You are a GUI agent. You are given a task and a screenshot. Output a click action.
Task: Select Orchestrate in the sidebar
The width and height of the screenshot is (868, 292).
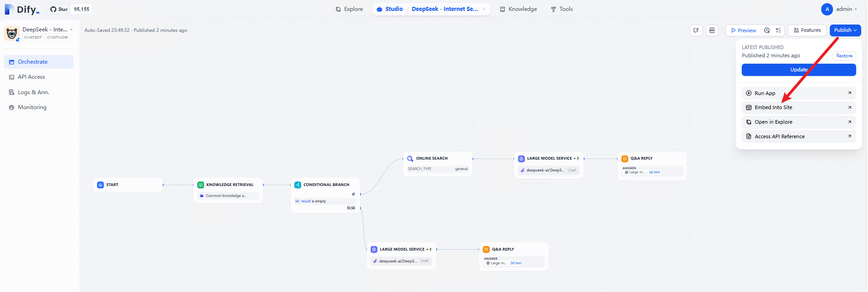tap(39, 62)
